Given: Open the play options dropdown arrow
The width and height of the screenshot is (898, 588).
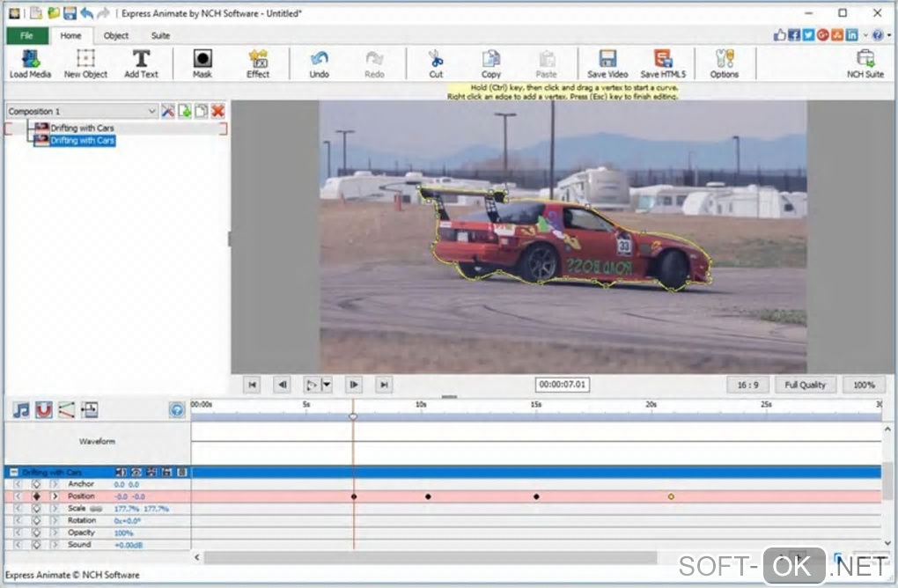Looking at the screenshot, I should 327,385.
